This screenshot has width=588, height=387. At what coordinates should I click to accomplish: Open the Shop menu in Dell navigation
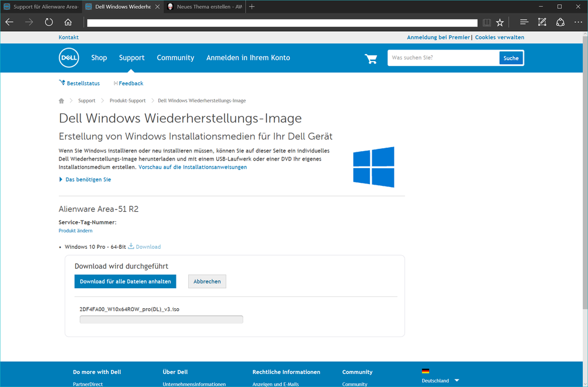point(99,58)
